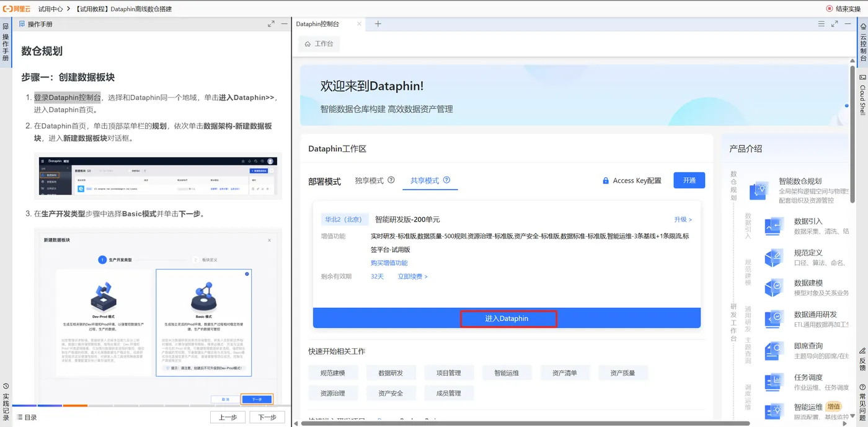Screen dimensions: 868x427
Task: Click help icon next to 独享模式
Action: 391,180
